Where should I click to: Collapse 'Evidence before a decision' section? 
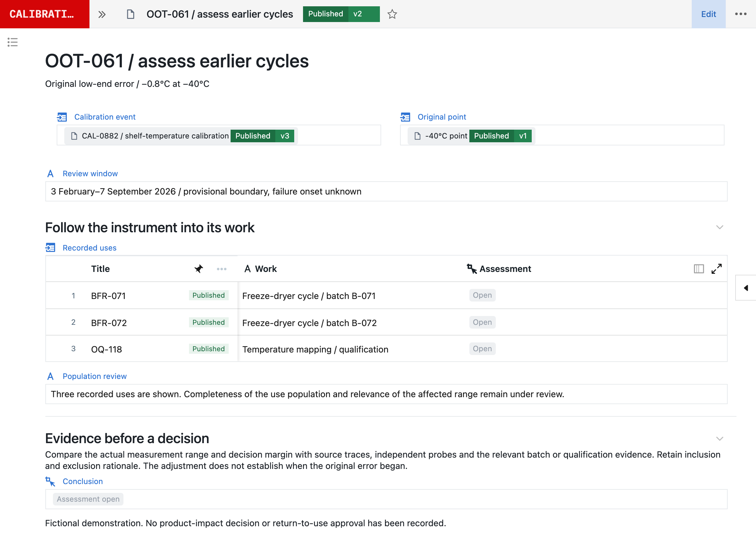(x=720, y=438)
